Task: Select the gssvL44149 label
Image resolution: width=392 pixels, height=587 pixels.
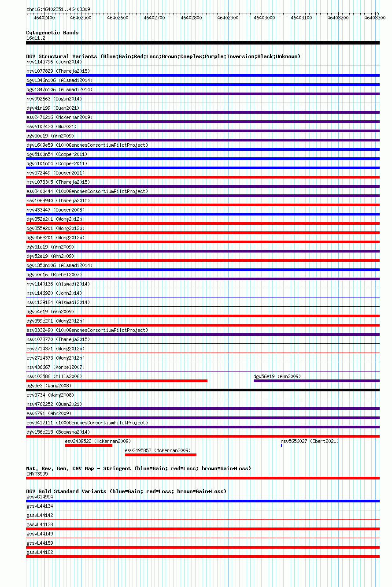Action: click(x=40, y=534)
